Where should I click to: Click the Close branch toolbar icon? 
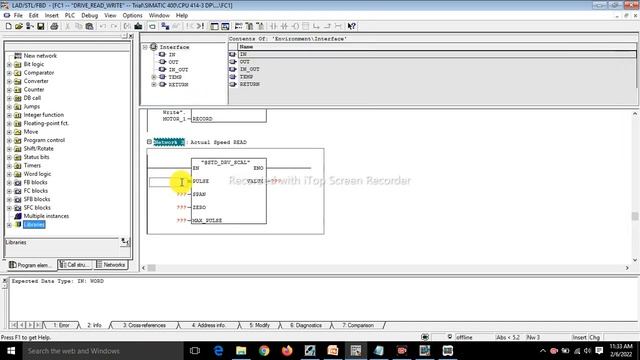tap(327, 26)
